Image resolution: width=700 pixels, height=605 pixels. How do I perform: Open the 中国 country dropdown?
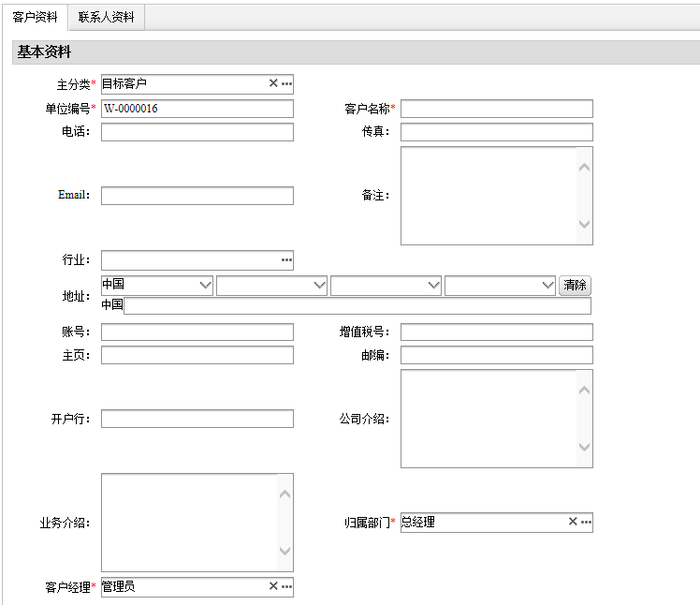(157, 285)
